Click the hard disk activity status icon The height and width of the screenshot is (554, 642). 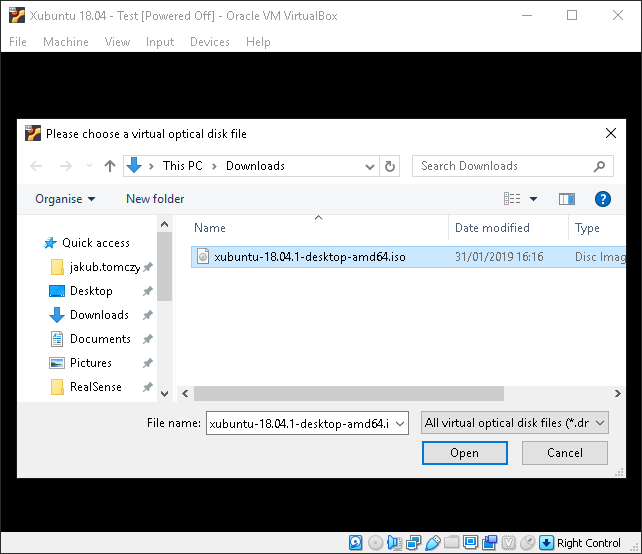coord(355,543)
